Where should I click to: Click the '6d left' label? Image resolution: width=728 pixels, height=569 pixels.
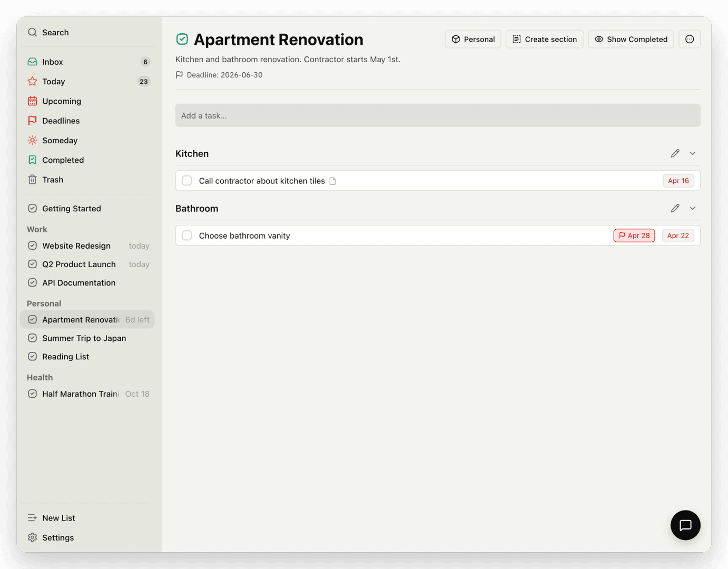tap(137, 320)
